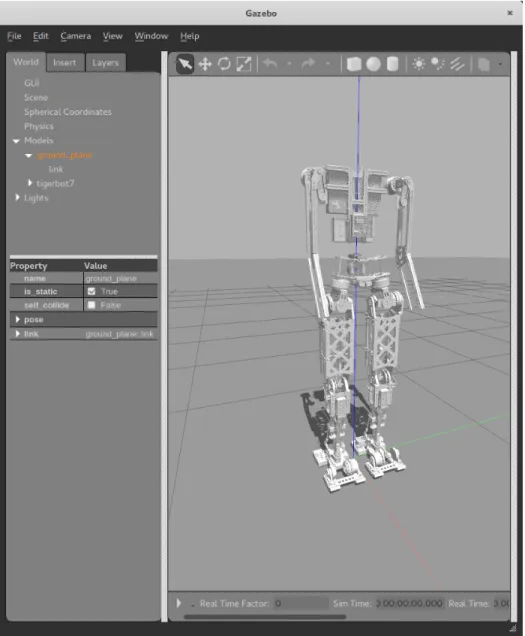Select the tigerbot7 model

click(55, 184)
